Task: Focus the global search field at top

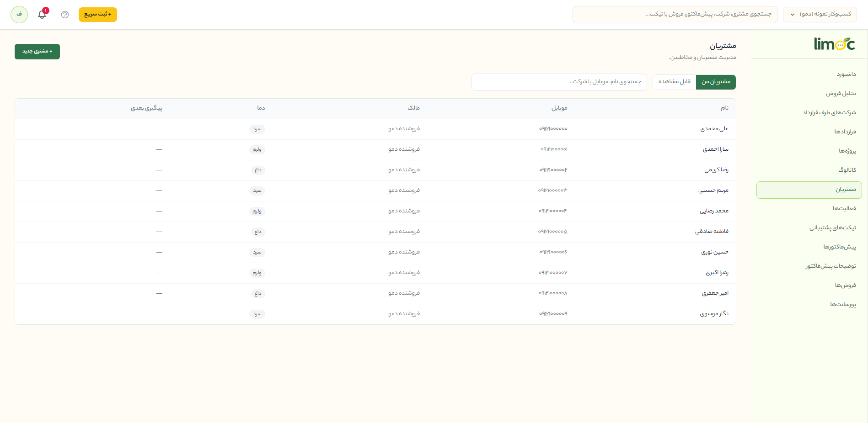Action: click(x=675, y=15)
